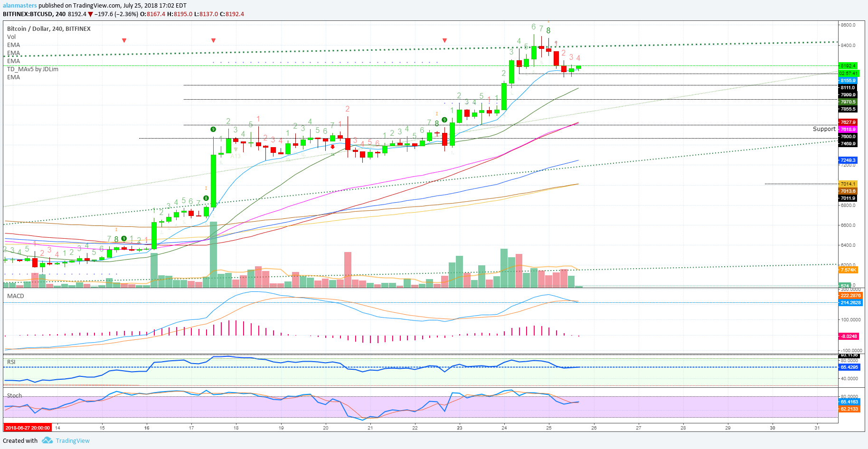Select the black 7011.9 price label
The width and height of the screenshot is (868, 449).
coord(848,198)
